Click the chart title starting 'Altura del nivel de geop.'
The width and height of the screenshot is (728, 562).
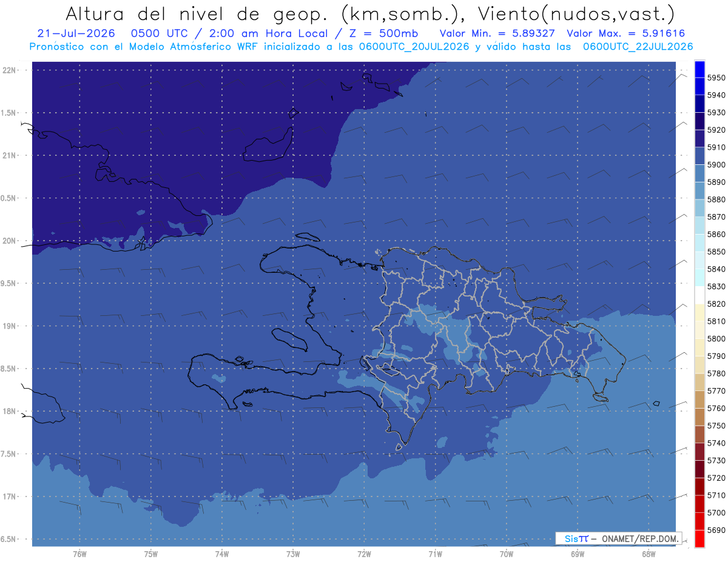pyautogui.click(x=369, y=13)
